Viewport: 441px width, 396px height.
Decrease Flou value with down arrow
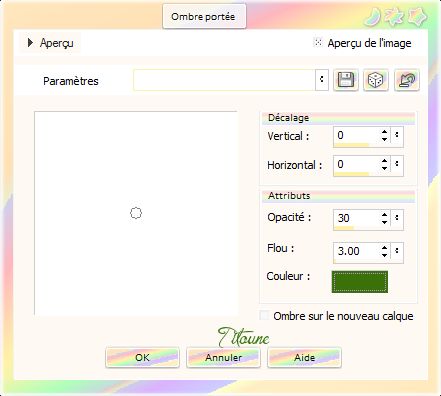coord(384,255)
